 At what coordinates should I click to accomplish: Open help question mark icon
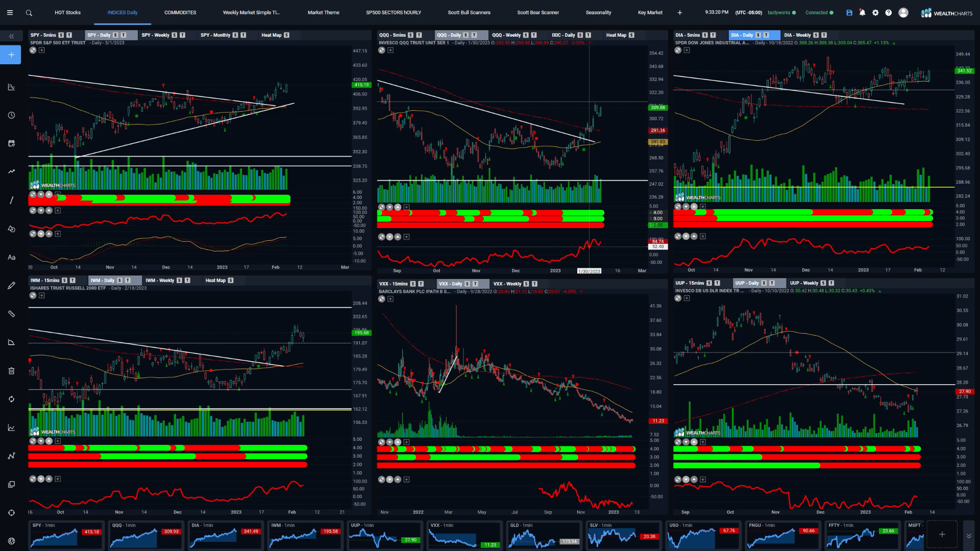pos(889,13)
